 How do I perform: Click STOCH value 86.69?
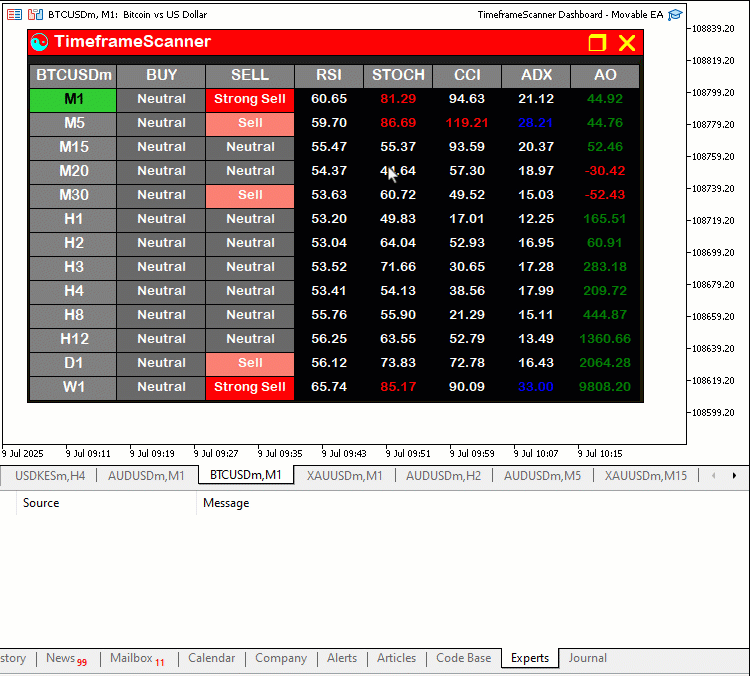[398, 123]
